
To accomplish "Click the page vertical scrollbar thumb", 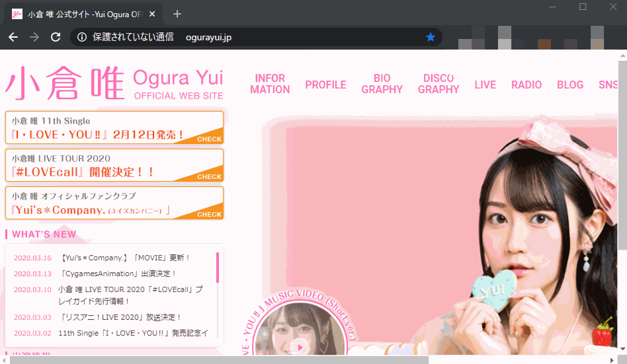I will click(622, 155).
